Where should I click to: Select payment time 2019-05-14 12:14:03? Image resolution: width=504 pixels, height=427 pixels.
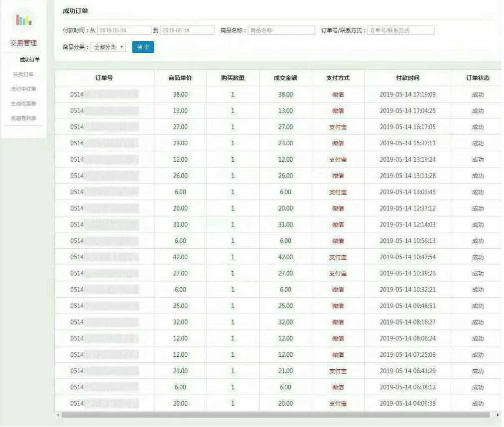point(407,224)
